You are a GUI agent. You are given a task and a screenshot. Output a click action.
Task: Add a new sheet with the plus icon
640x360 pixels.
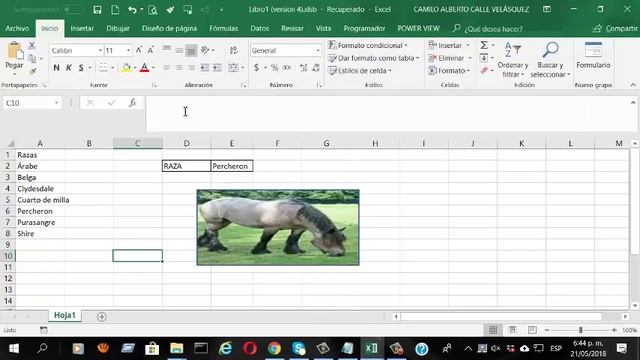[102, 316]
